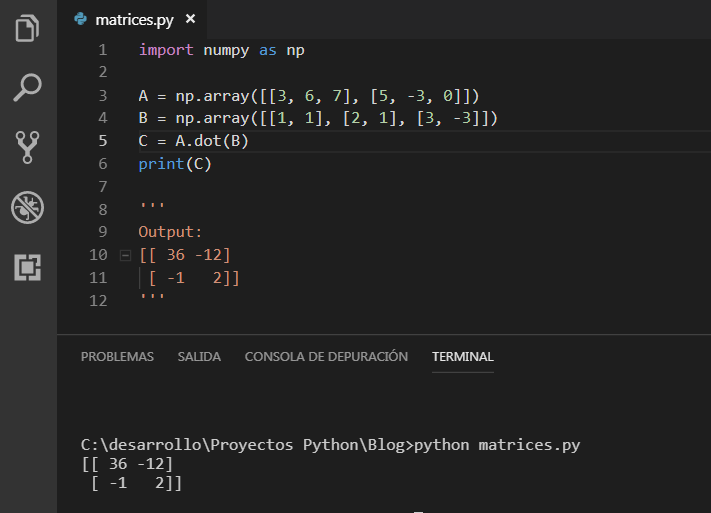Select the TERMINAL panel tab
711x513 pixels.
[x=463, y=357]
